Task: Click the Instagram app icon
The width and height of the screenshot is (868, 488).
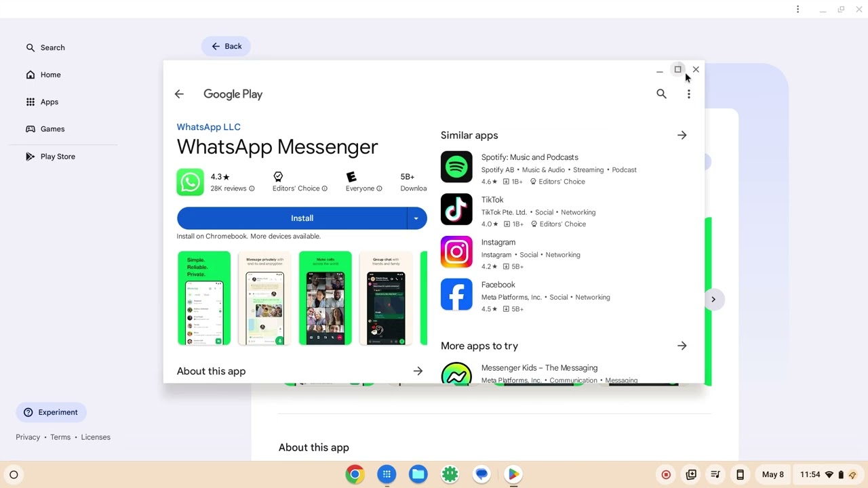Action: [x=456, y=252]
